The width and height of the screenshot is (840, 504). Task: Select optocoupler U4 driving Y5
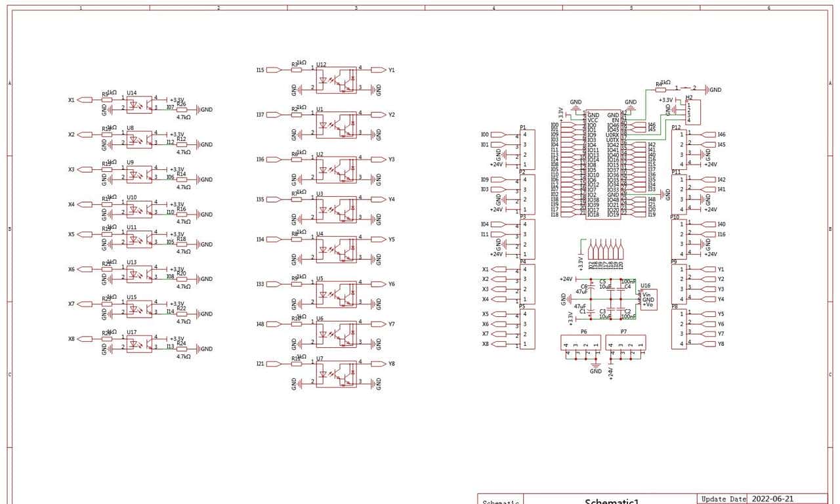336,249
